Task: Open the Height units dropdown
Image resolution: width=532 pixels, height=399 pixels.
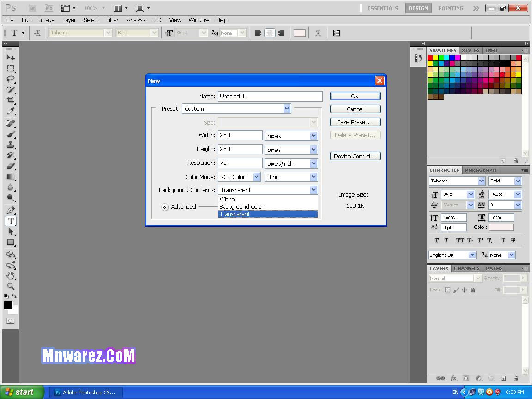Action: [291, 150]
